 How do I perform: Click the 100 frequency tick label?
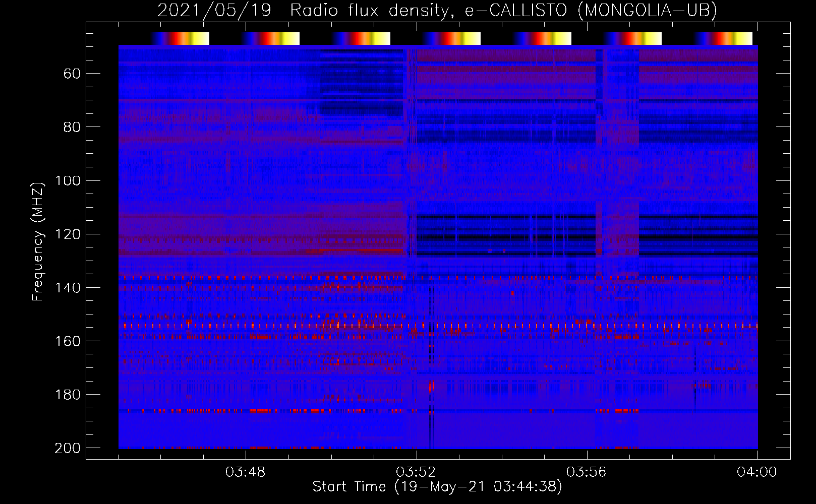pyautogui.click(x=68, y=180)
